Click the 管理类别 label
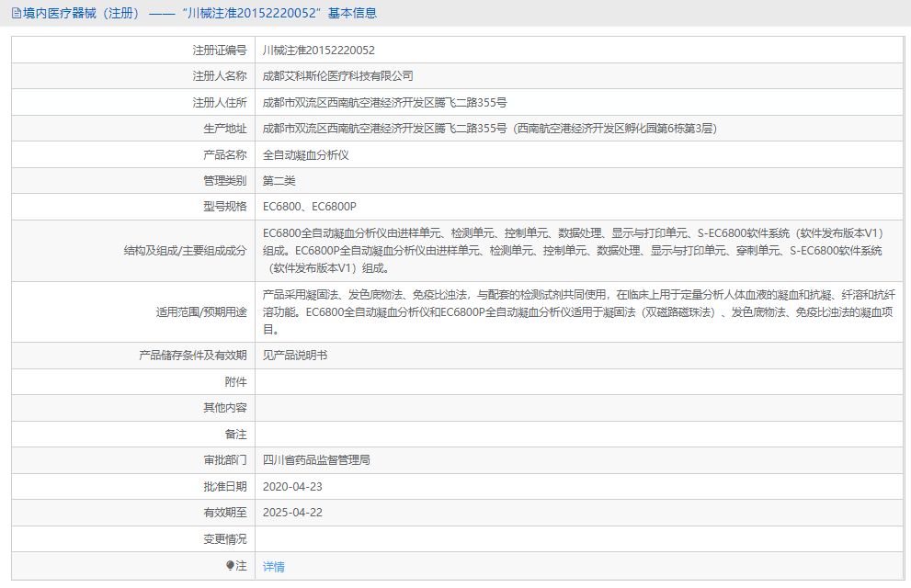The height and width of the screenshot is (588, 911). 225,180
